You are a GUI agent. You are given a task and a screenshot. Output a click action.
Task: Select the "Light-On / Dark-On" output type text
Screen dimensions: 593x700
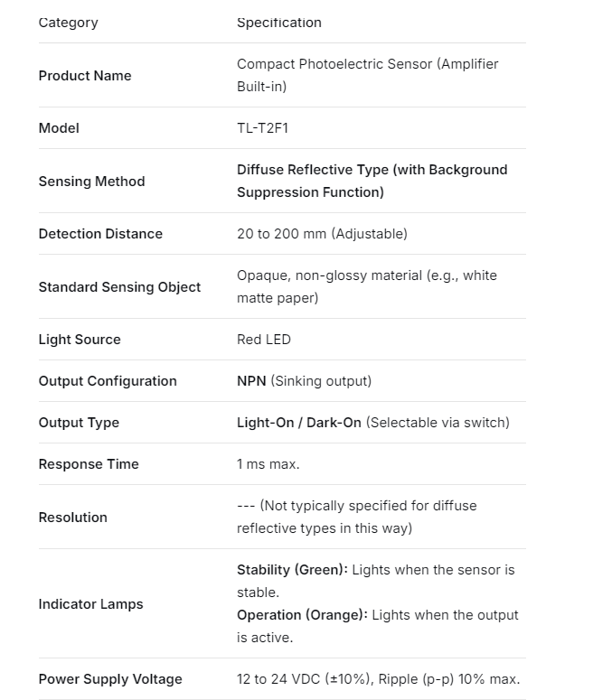click(x=299, y=423)
